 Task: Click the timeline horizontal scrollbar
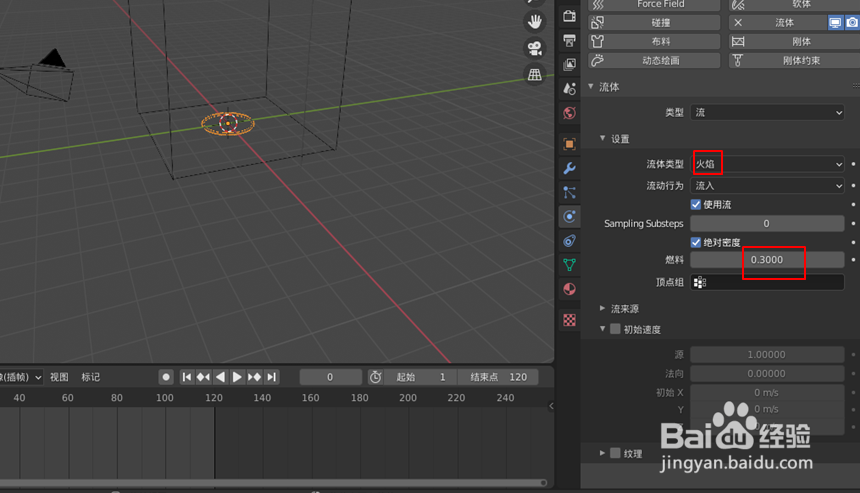point(273,483)
